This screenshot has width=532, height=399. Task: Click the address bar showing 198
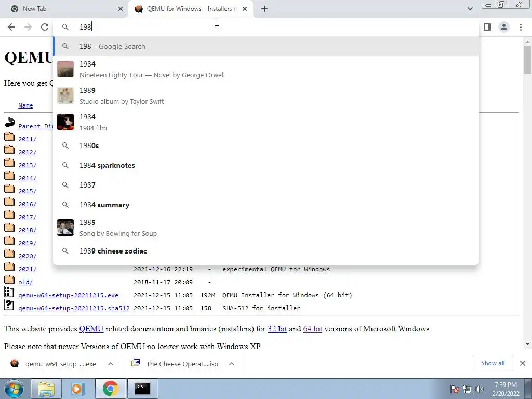tap(267, 27)
